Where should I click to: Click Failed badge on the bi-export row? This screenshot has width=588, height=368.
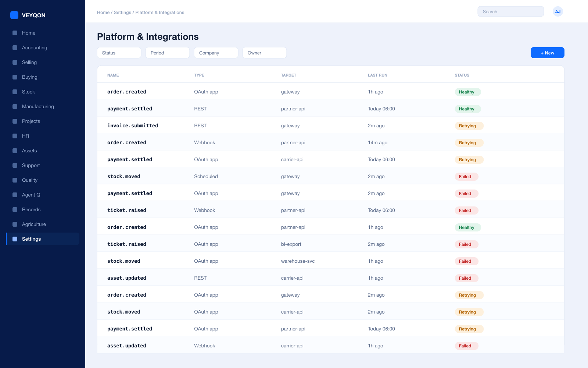click(466, 244)
